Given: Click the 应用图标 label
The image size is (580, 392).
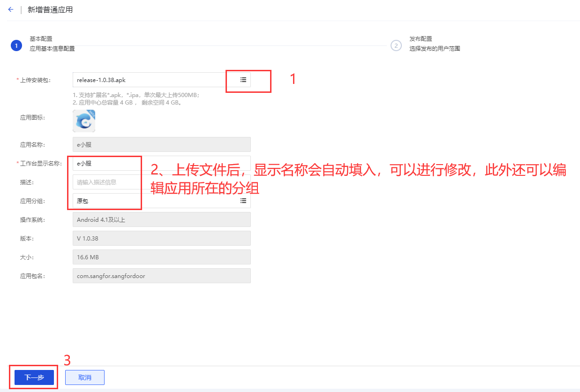Looking at the screenshot, I should tap(32, 117).
